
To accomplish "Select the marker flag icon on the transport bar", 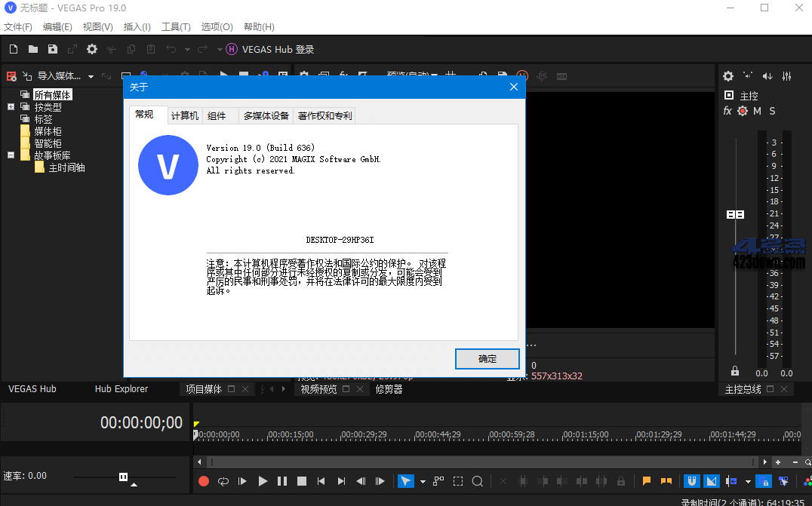I will [x=646, y=481].
